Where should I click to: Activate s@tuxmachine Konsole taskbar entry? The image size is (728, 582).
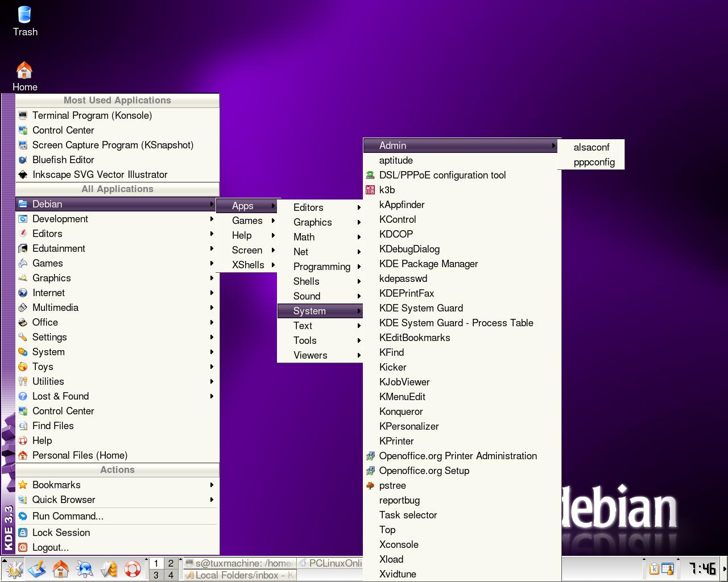click(x=240, y=563)
